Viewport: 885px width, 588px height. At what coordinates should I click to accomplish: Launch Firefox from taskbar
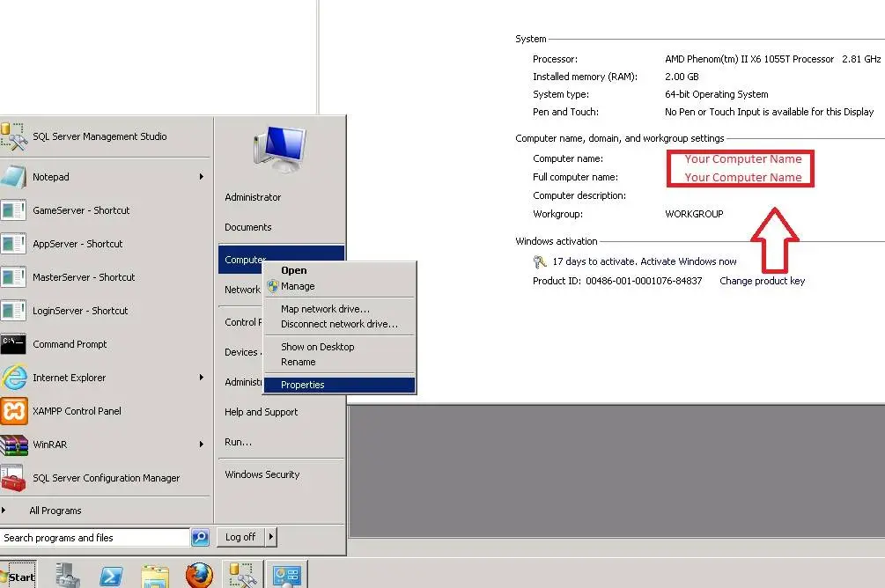click(x=199, y=575)
